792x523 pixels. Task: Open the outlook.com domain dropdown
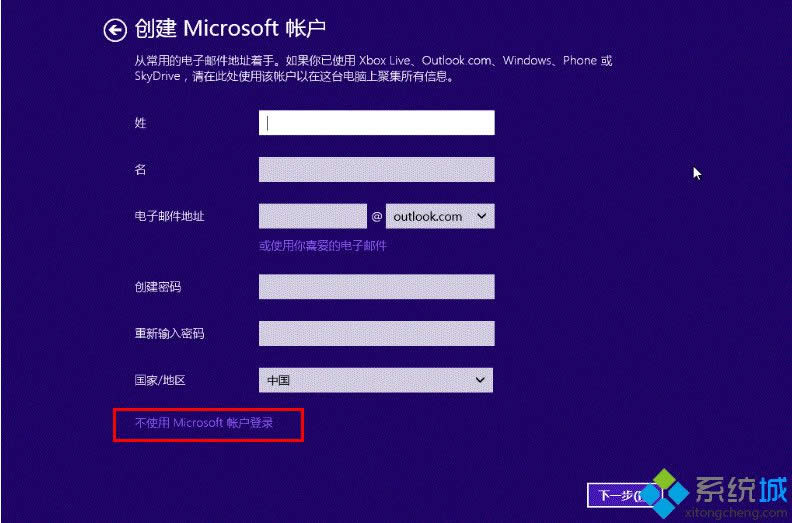coord(440,216)
